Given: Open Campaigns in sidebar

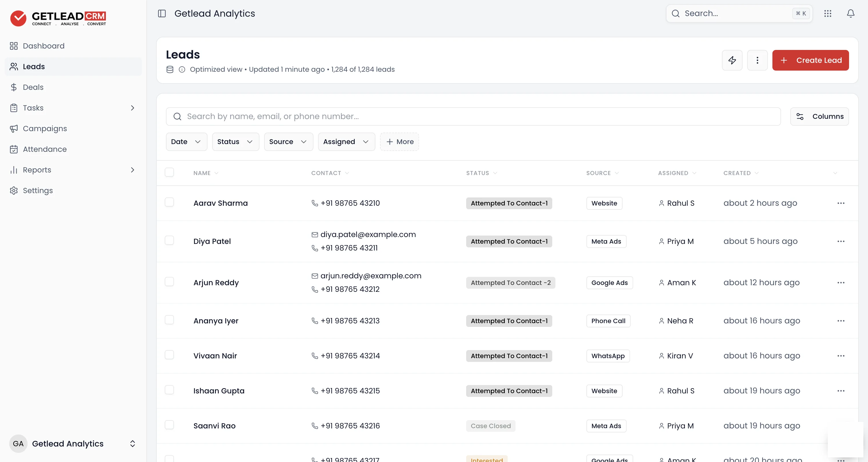Looking at the screenshot, I should [x=73, y=128].
